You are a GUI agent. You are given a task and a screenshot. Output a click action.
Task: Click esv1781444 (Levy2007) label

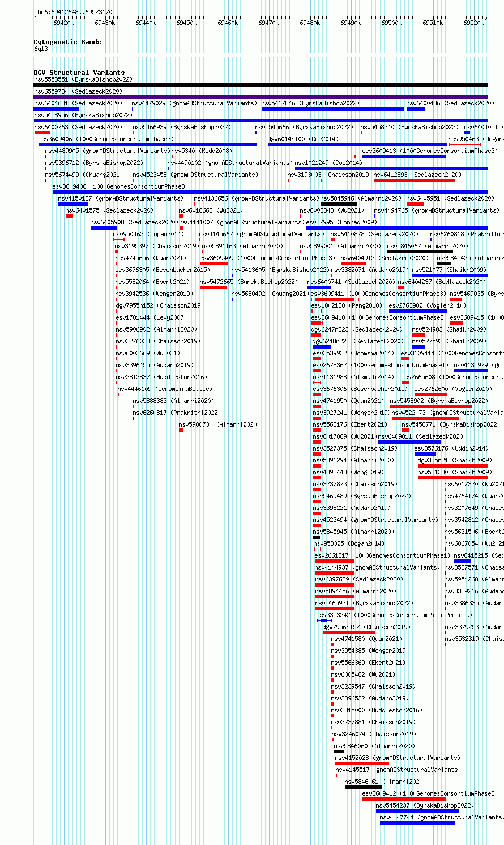point(151,318)
